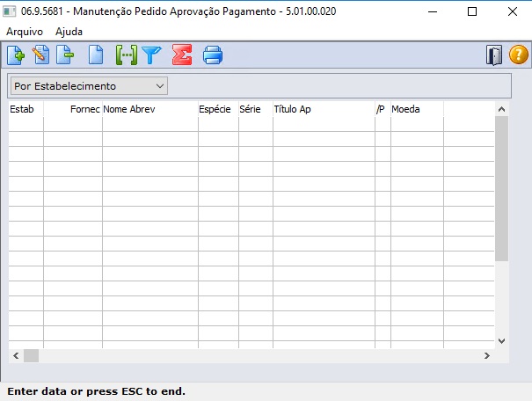The height and width of the screenshot is (401, 532).
Task: Click the delete record minus icon
Action: click(65, 55)
